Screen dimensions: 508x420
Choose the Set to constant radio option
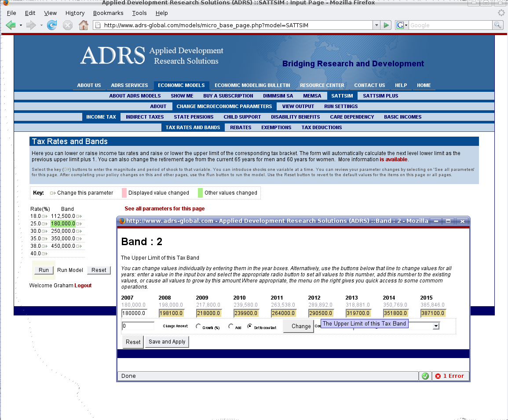coord(250,326)
